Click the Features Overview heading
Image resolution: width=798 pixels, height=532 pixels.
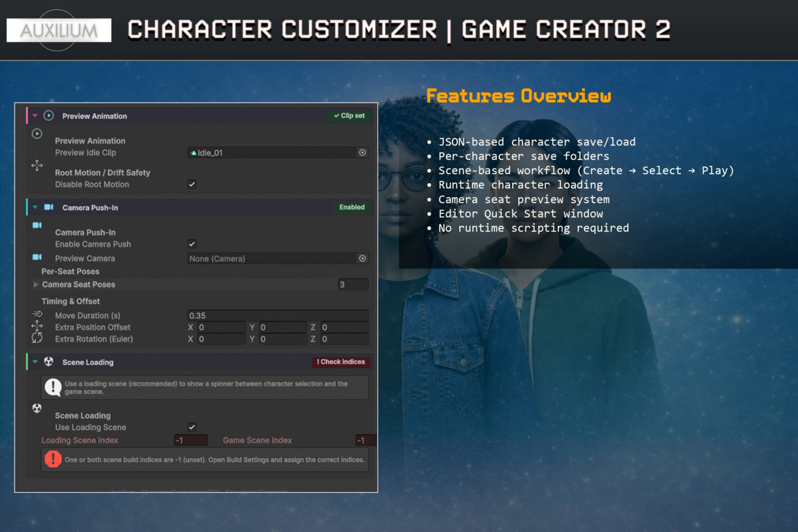(519, 96)
